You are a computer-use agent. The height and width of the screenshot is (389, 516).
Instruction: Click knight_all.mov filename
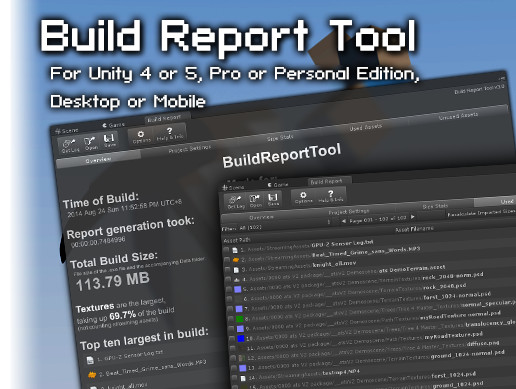click(x=334, y=264)
